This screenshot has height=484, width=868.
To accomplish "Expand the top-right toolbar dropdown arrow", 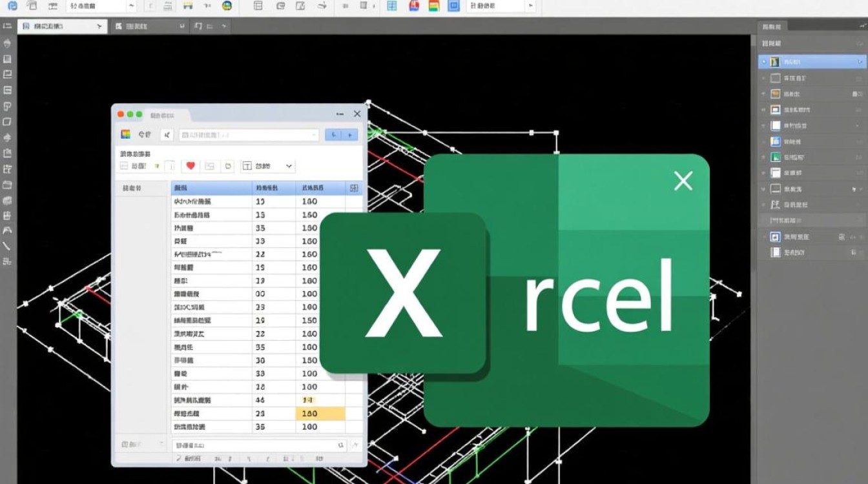I will (530, 6).
